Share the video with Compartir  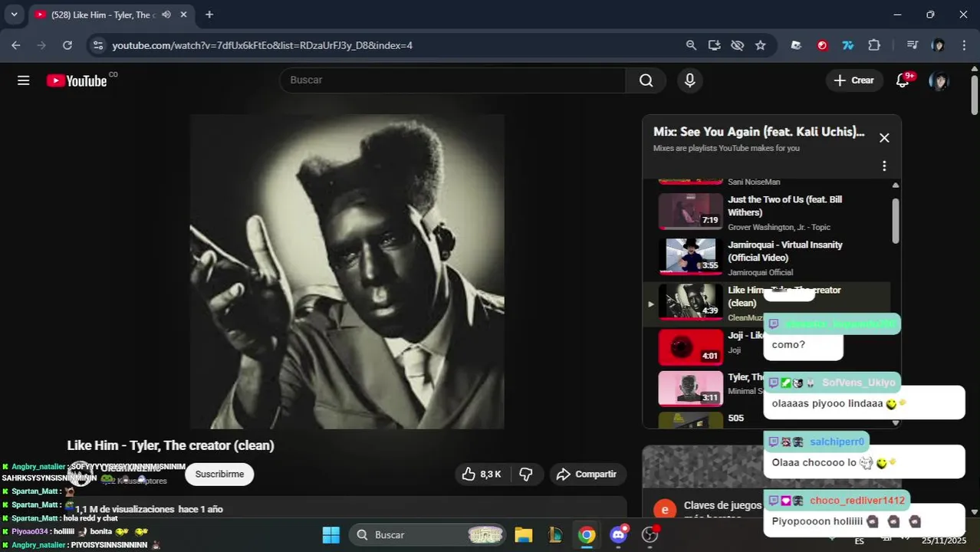coord(587,475)
